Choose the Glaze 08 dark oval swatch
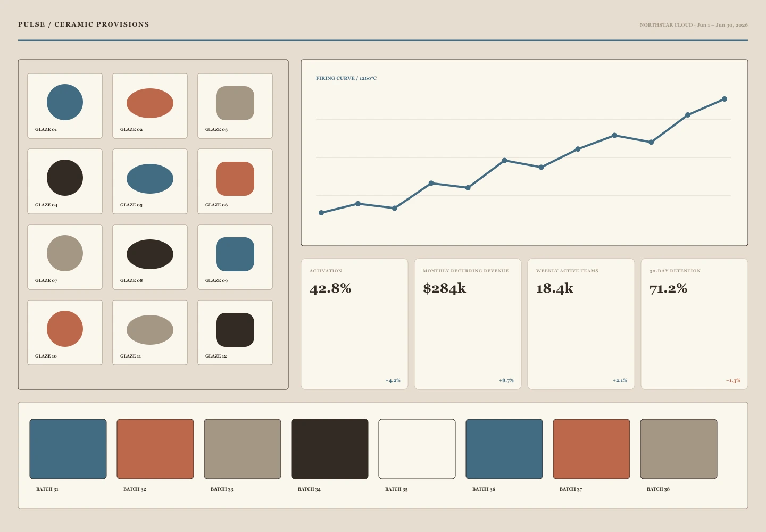This screenshot has width=766, height=532. [x=150, y=254]
